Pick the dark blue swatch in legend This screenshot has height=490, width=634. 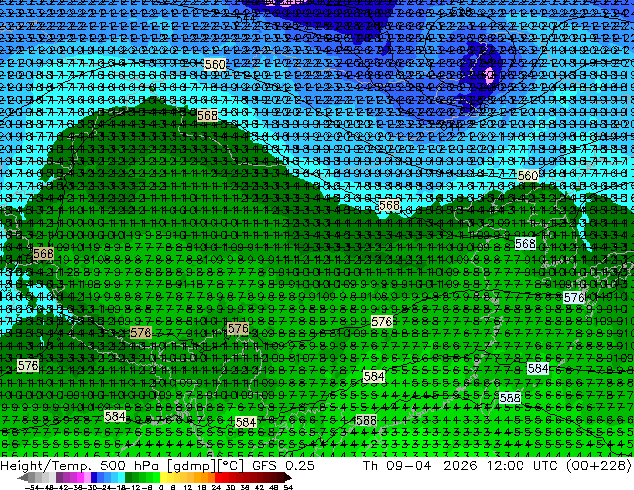pos(94,477)
